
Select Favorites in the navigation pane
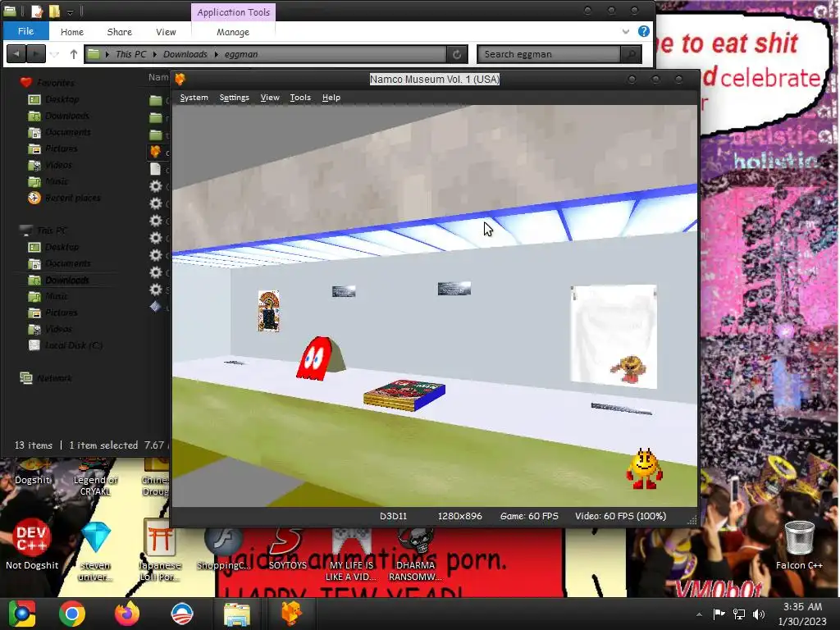pos(56,83)
